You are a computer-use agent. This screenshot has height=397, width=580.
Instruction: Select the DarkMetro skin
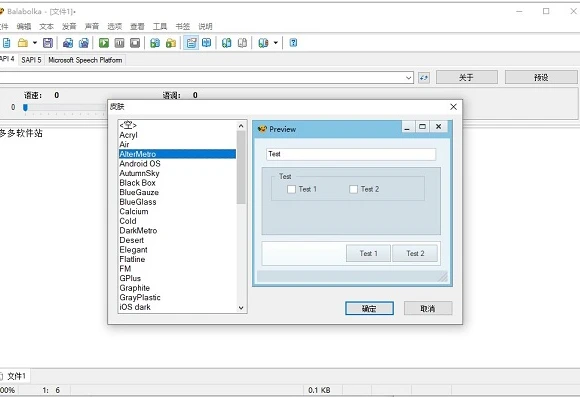click(177, 231)
